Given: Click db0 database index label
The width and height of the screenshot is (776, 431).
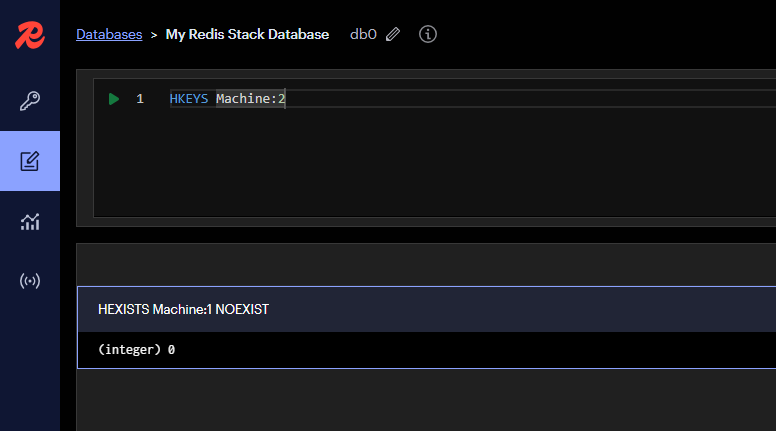Looking at the screenshot, I should tap(363, 34).
